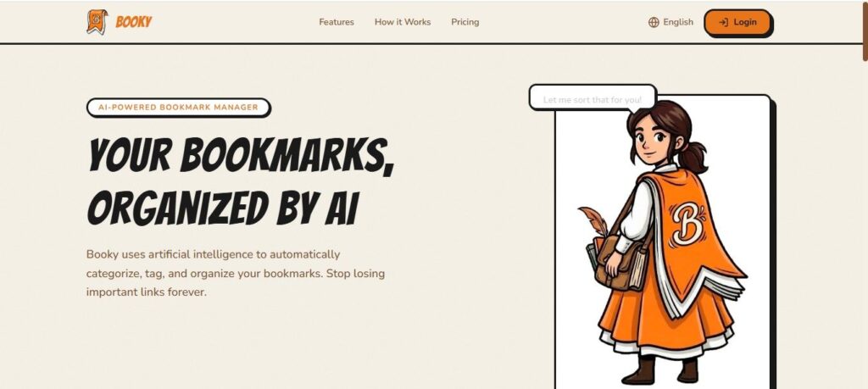Click the brown satchel bag on the mascot
This screenshot has width=868, height=389.
[618, 262]
